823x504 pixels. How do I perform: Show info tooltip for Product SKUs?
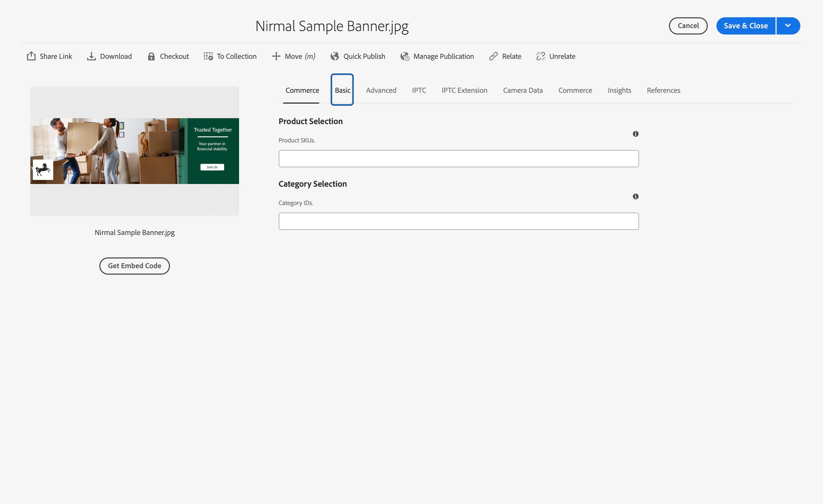point(636,134)
